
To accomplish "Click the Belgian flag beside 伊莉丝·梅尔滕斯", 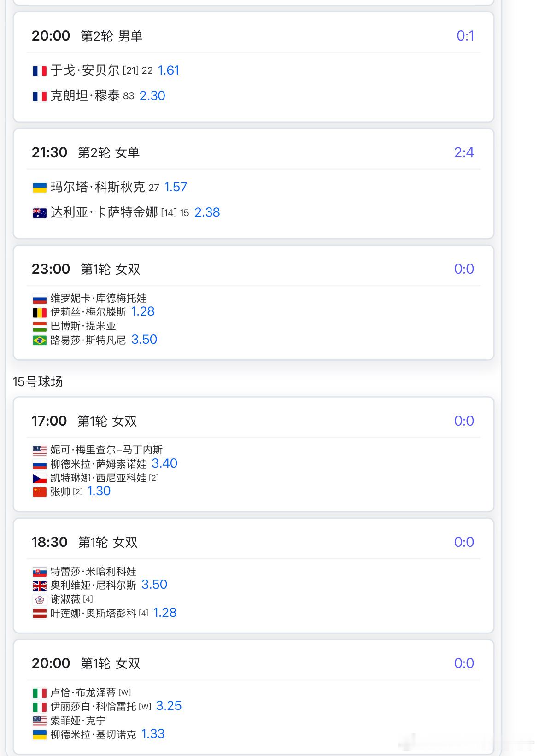I will [40, 312].
